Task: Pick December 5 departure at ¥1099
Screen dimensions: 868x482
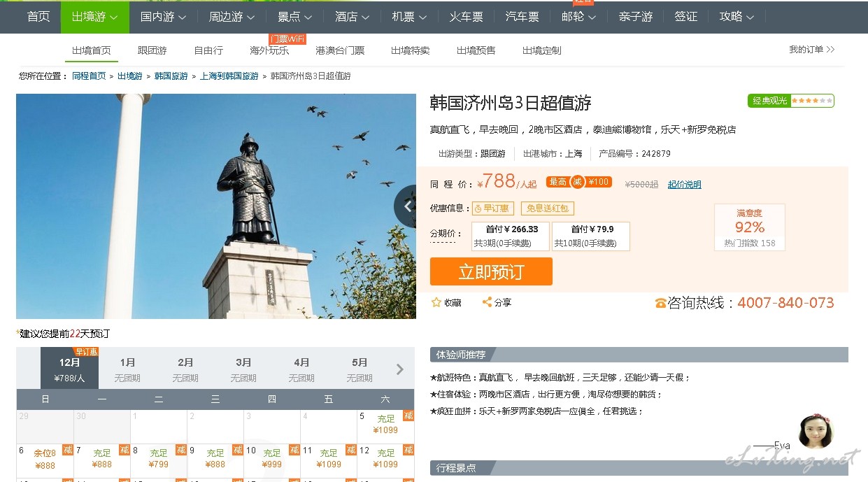Action: click(386, 425)
